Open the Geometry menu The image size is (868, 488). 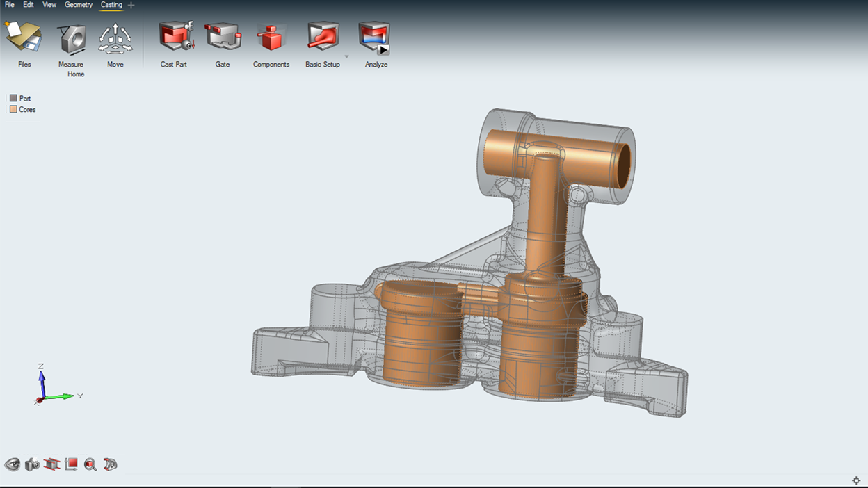[78, 4]
